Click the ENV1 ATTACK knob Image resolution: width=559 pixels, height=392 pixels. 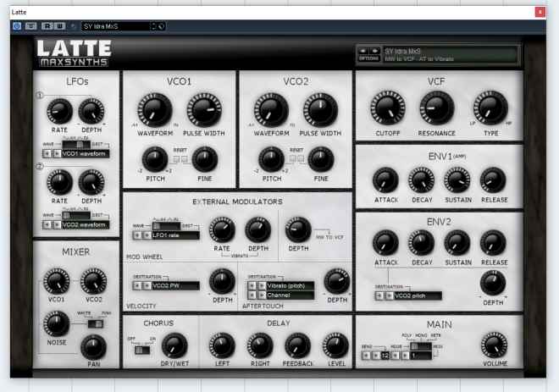click(x=385, y=180)
